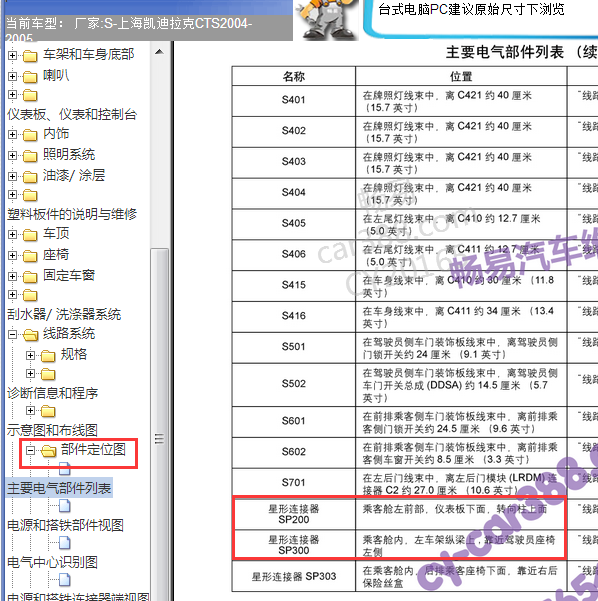598x601 pixels.
Task: Click the 位置 column header
Action: [x=461, y=76]
